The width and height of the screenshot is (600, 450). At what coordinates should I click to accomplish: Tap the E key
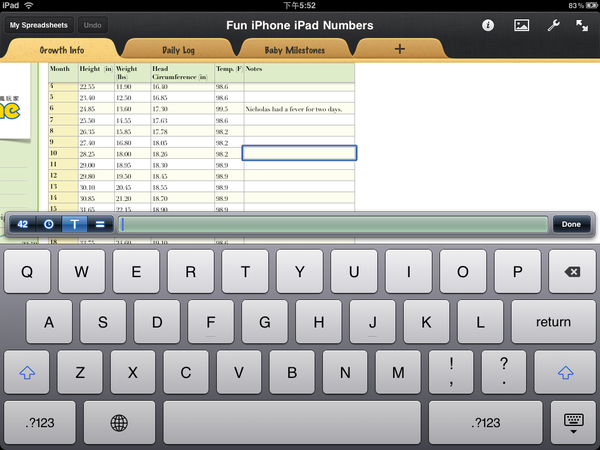coord(136,272)
